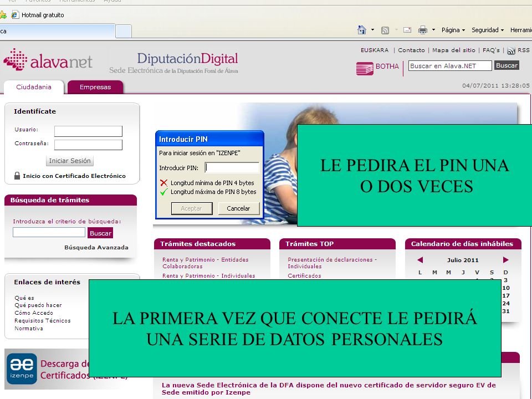Click the dark Buscar button in the header
The height and width of the screenshot is (399, 532).
pyautogui.click(x=507, y=65)
